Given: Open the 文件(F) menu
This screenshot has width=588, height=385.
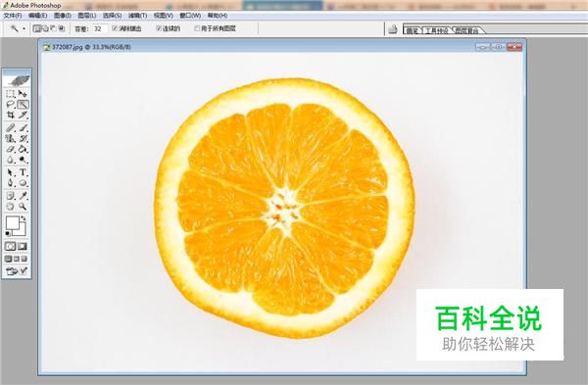Looking at the screenshot, I should pyautogui.click(x=13, y=16).
